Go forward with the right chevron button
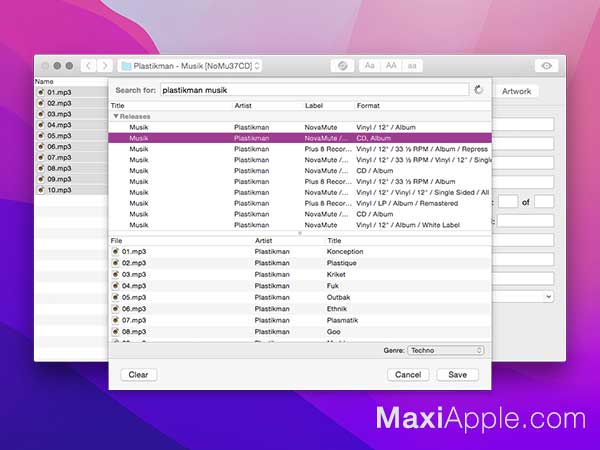This screenshot has height=450, width=600. (105, 66)
